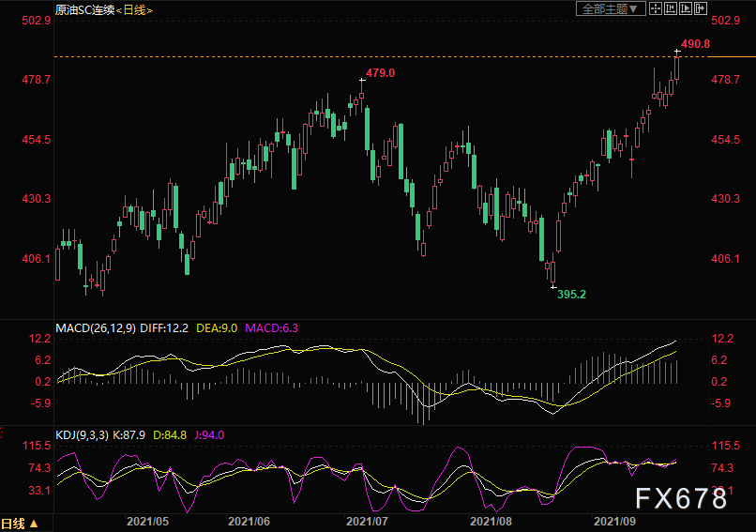Open the 全部主题 theme dropdown

(x=611, y=8)
